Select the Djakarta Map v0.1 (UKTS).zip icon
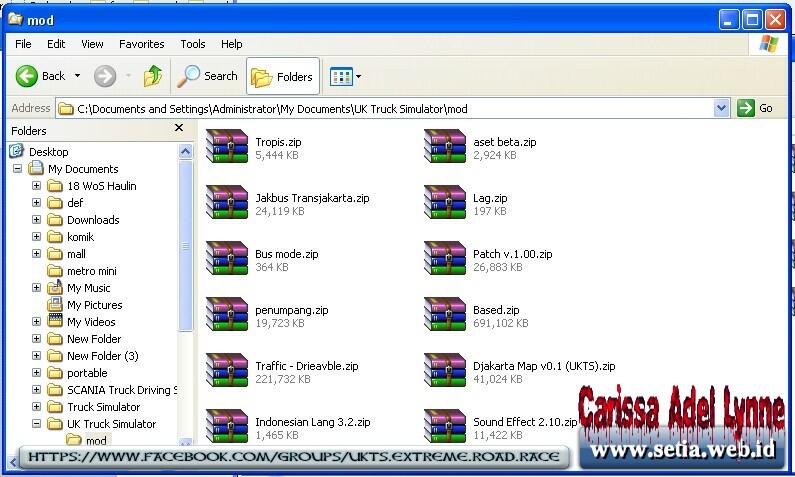This screenshot has height=477, width=795. 445,371
